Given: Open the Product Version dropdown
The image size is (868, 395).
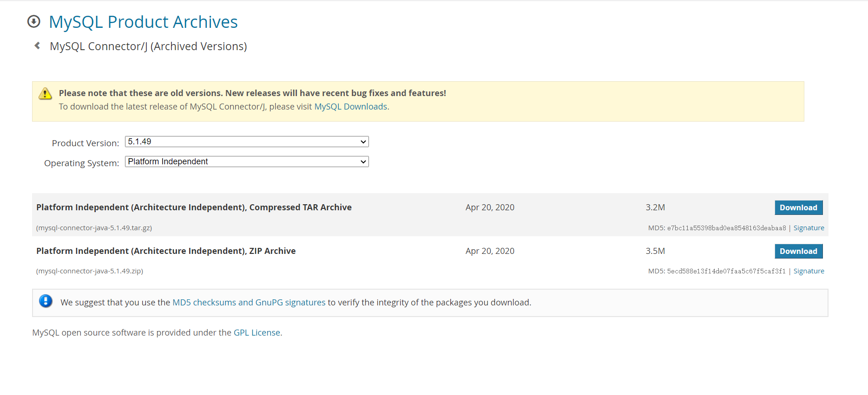Looking at the screenshot, I should pyautogui.click(x=247, y=142).
